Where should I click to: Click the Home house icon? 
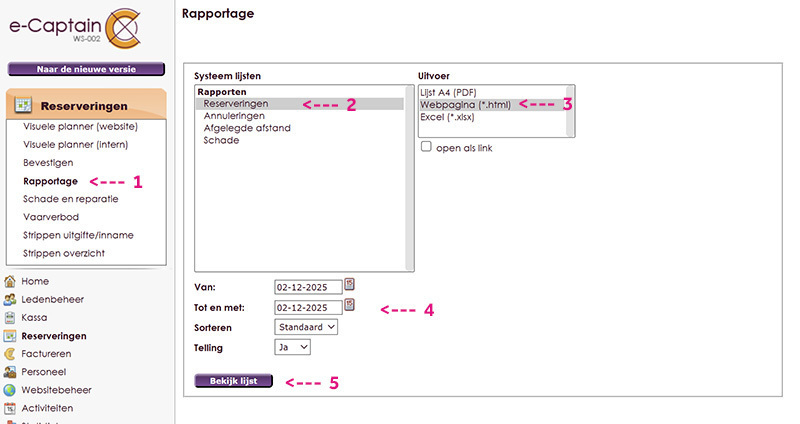coord(10,282)
